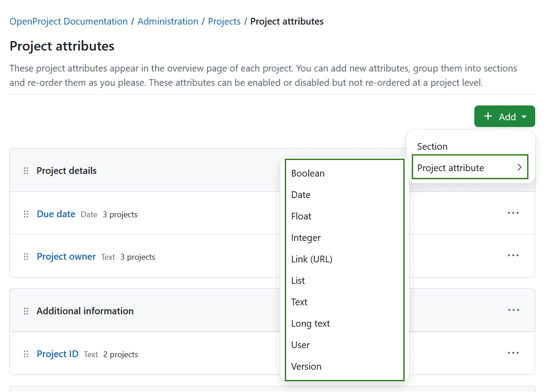
Task: Click the drag handle beside Project details
Action: tap(25, 170)
